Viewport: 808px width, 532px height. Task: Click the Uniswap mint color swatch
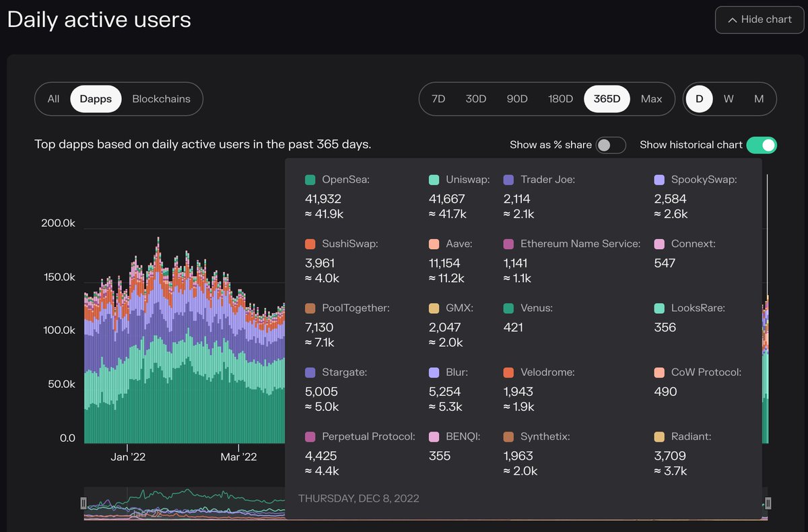coord(434,180)
